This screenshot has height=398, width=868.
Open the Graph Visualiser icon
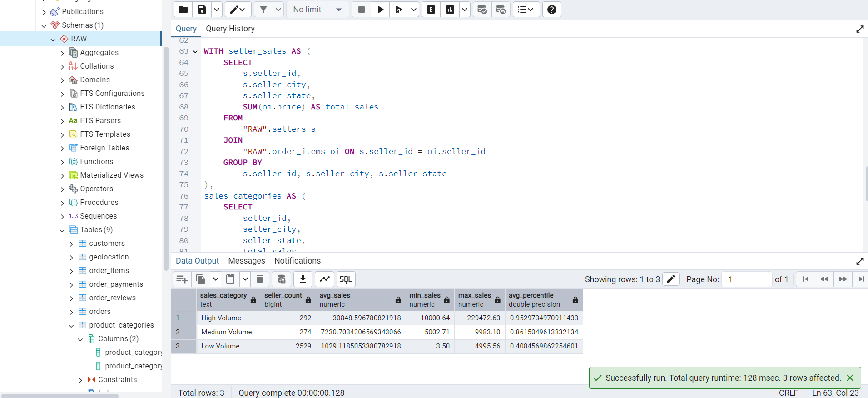325,279
